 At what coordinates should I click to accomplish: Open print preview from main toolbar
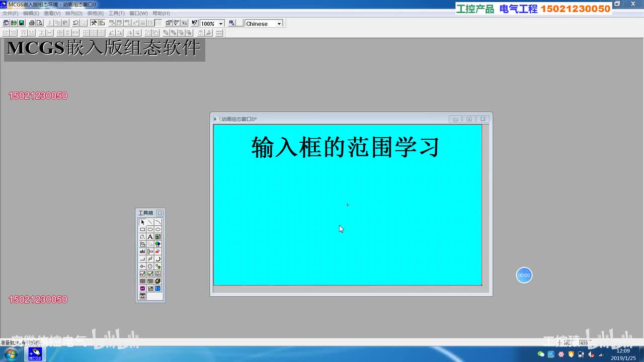[x=40, y=23]
